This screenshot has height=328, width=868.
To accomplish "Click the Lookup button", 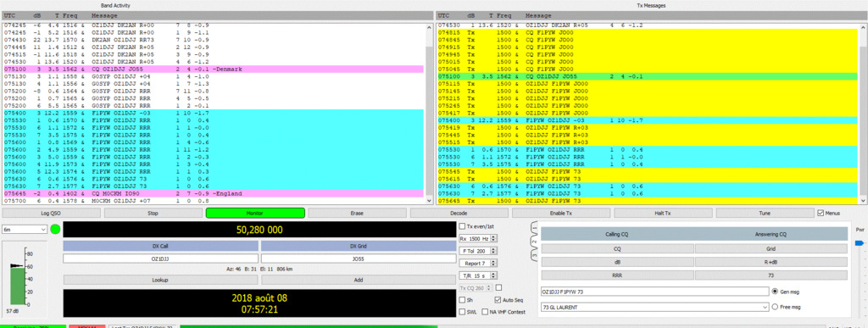I will [x=160, y=280].
